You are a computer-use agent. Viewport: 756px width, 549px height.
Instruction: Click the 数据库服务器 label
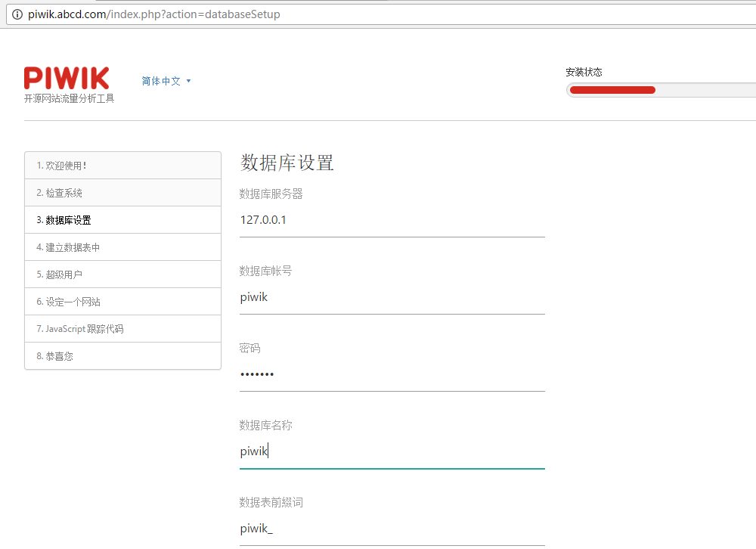(x=271, y=194)
